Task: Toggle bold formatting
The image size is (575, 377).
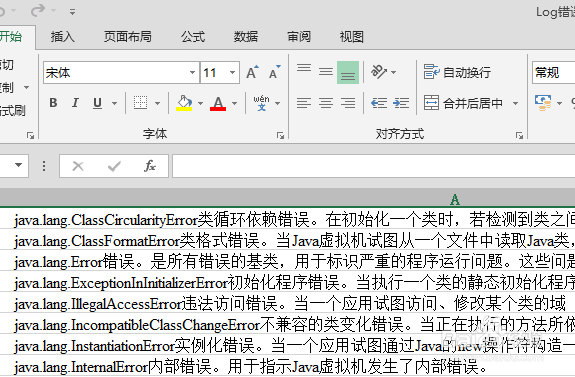Action: click(53, 103)
